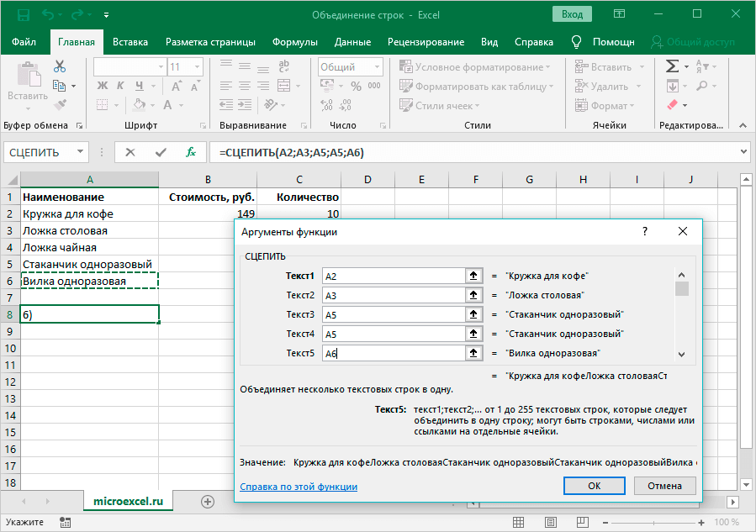Switch to Page Layout view in status bar

point(551,522)
